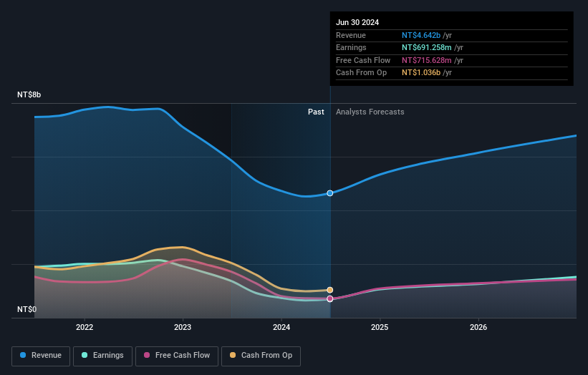588x375 pixels.
Task: Toggle the Earnings legend button
Action: pyautogui.click(x=102, y=356)
